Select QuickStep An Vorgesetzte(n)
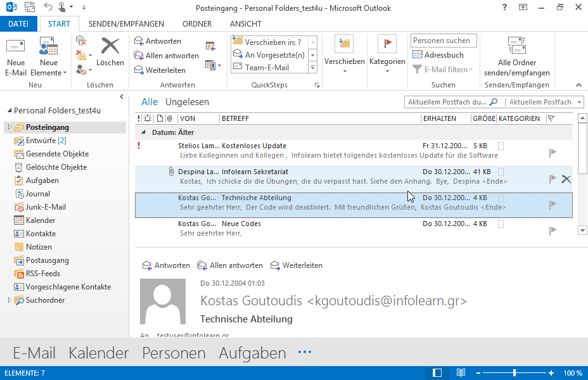This screenshot has height=380, width=588. coord(269,54)
